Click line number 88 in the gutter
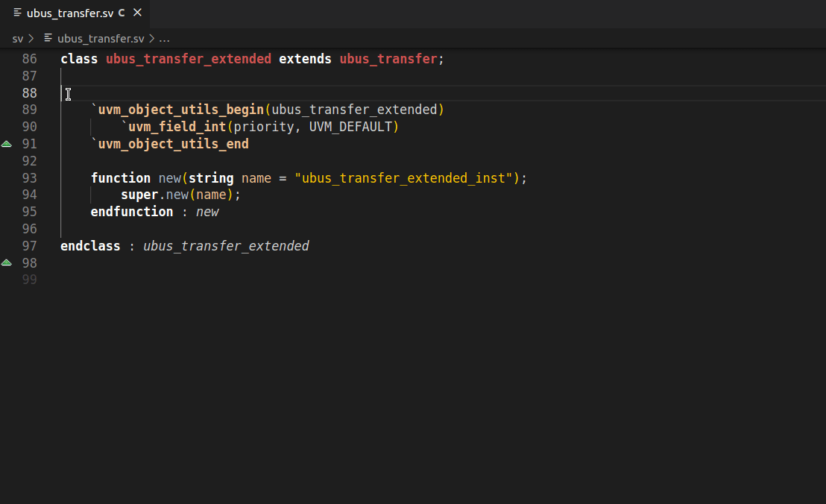 coord(29,92)
